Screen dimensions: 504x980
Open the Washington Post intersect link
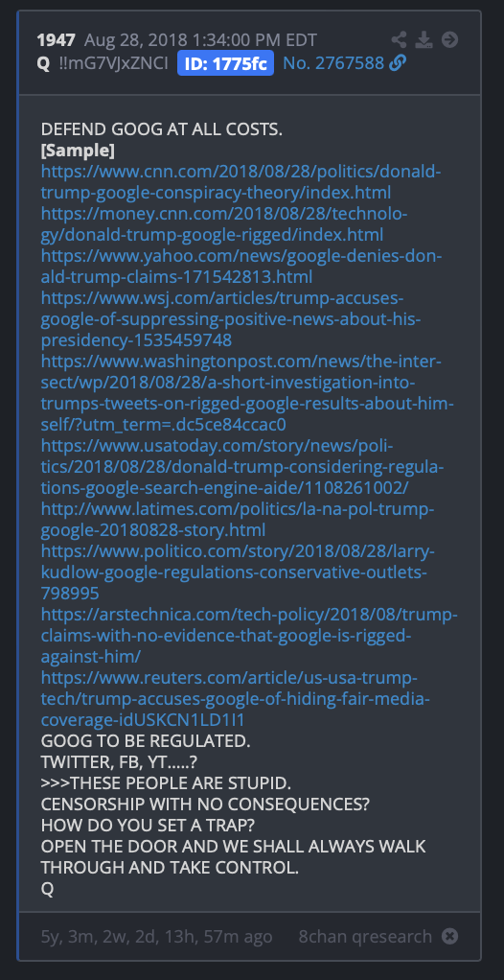[x=247, y=393]
